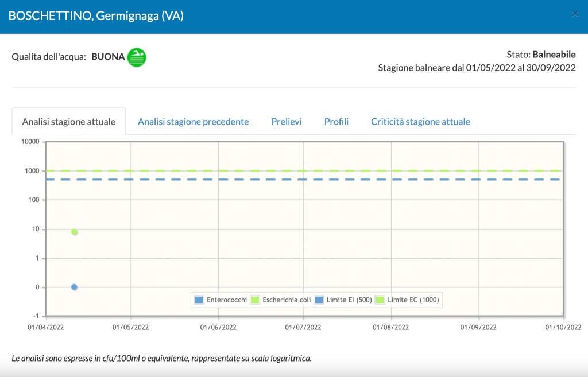Image resolution: width=588 pixels, height=377 pixels.
Task: Click the Balneabile status text
Action: (554, 55)
